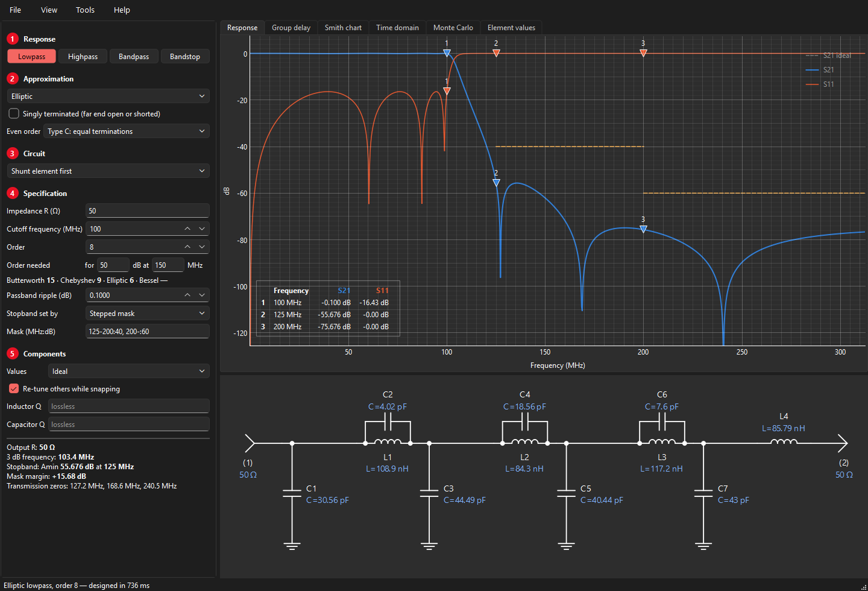Open the Tools menu

click(85, 10)
